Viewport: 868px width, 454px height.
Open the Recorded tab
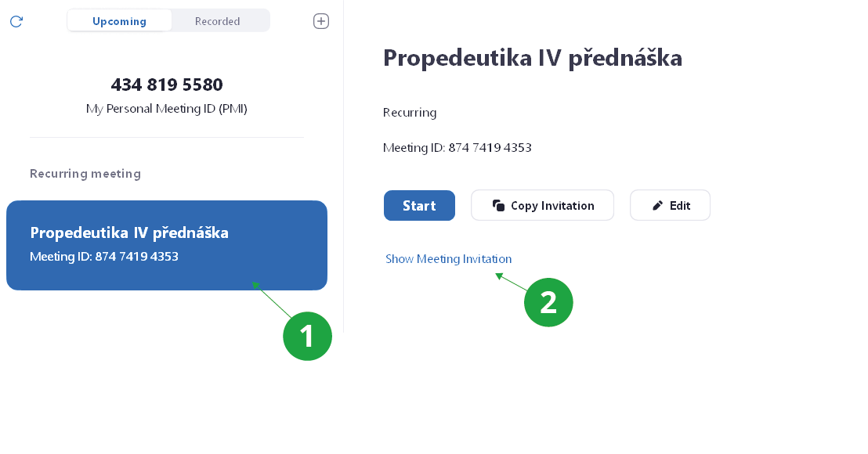[218, 21]
